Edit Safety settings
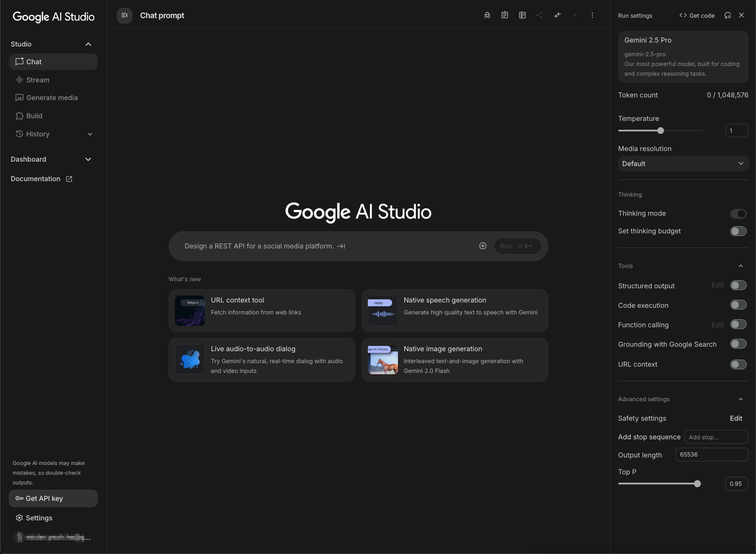 tap(736, 418)
